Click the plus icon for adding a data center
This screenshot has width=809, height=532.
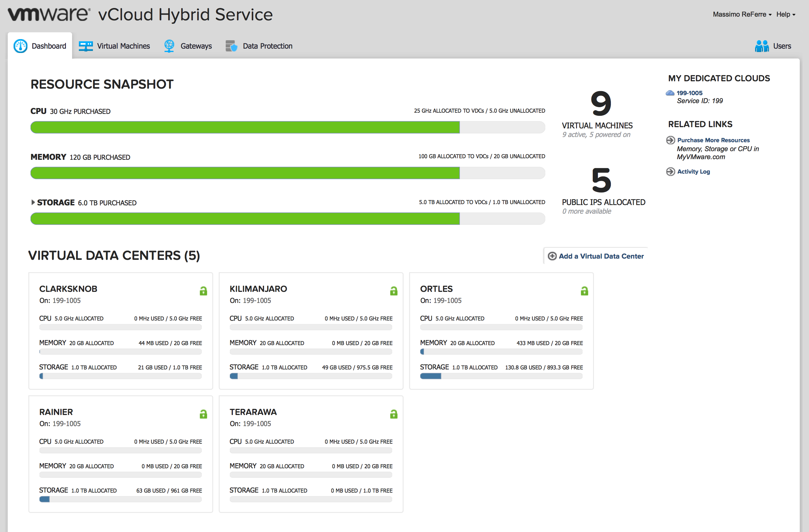tap(552, 256)
